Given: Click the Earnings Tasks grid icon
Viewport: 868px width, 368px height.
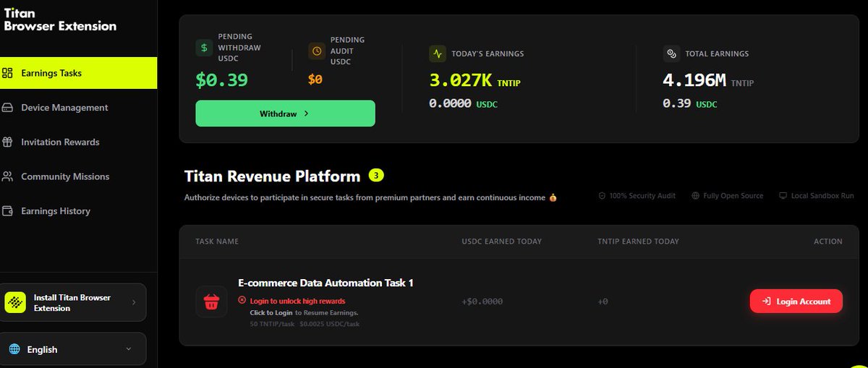Looking at the screenshot, I should tap(8, 73).
